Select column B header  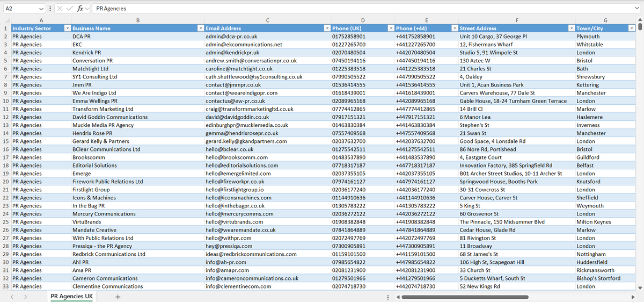(138, 20)
